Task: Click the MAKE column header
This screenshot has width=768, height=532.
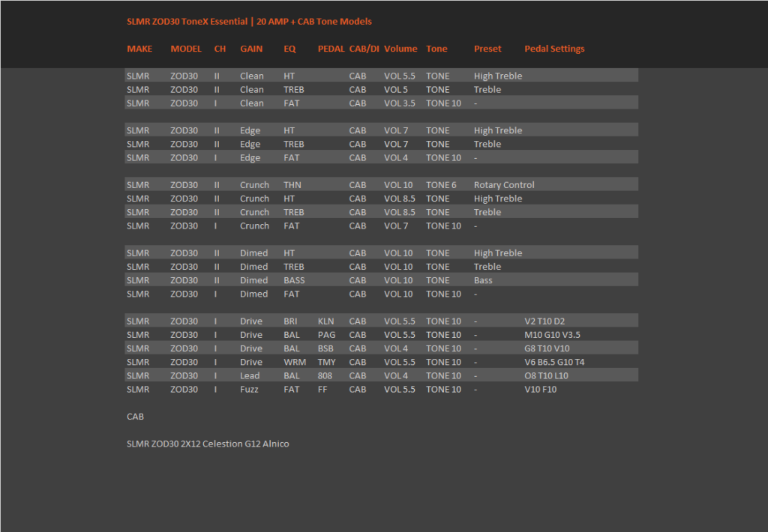Action: 139,49
